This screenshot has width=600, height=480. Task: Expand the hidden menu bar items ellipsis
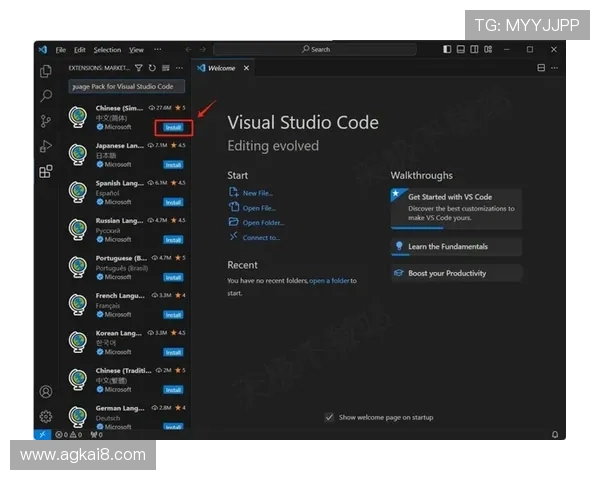click(157, 49)
